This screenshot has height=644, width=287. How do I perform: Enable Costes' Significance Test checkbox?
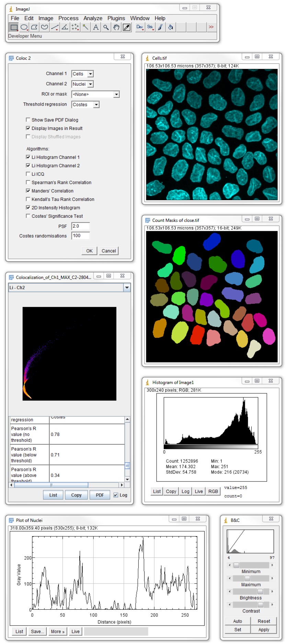[x=28, y=216]
